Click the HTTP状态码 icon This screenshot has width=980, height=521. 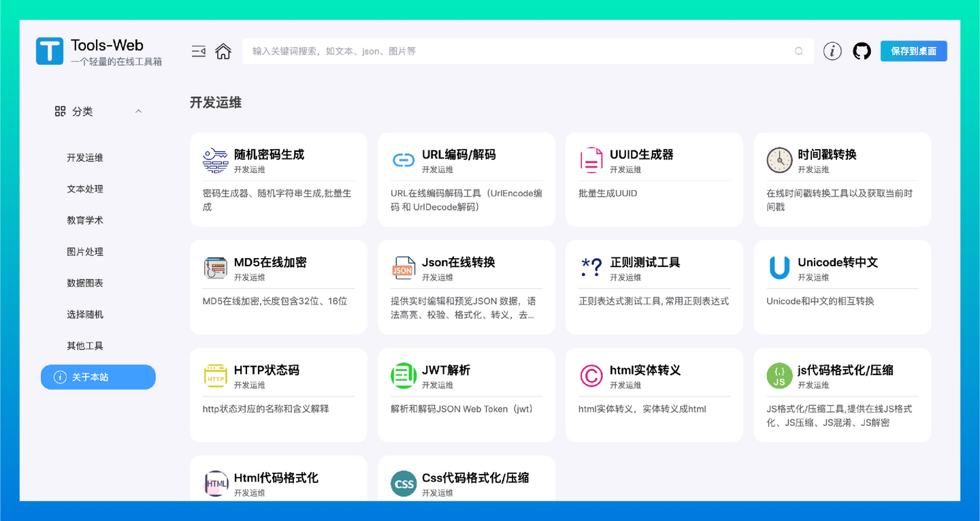216,375
